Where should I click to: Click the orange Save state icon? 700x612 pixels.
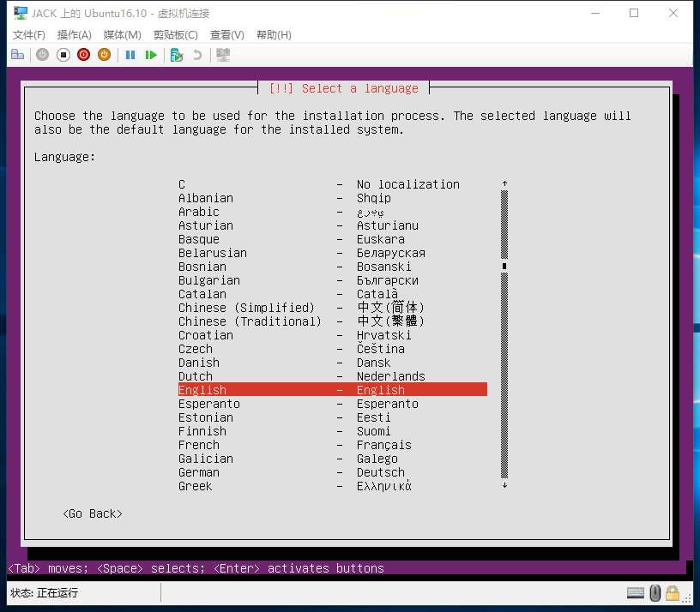(x=104, y=54)
